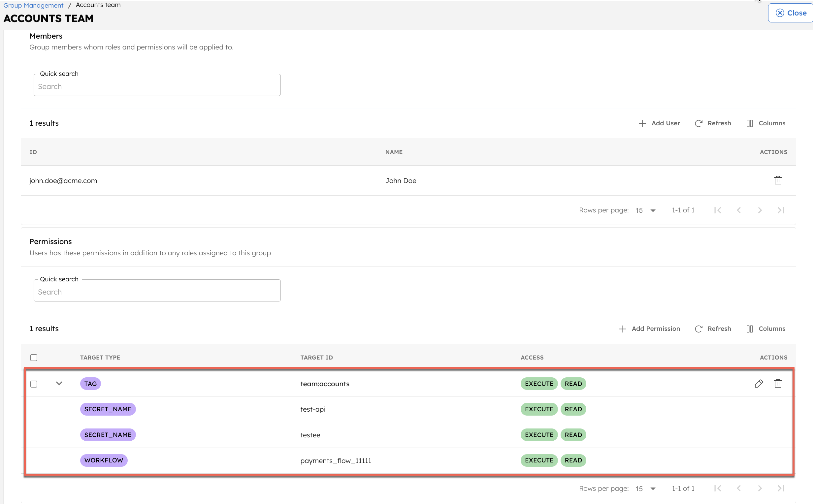
Task: Click SECRET_NAME badge in testee row
Action: (108, 435)
